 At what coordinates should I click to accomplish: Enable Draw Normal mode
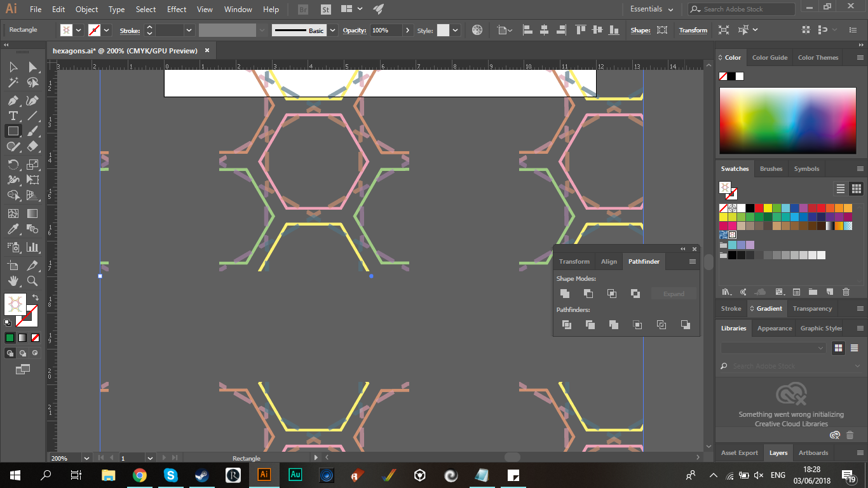tap(10, 353)
